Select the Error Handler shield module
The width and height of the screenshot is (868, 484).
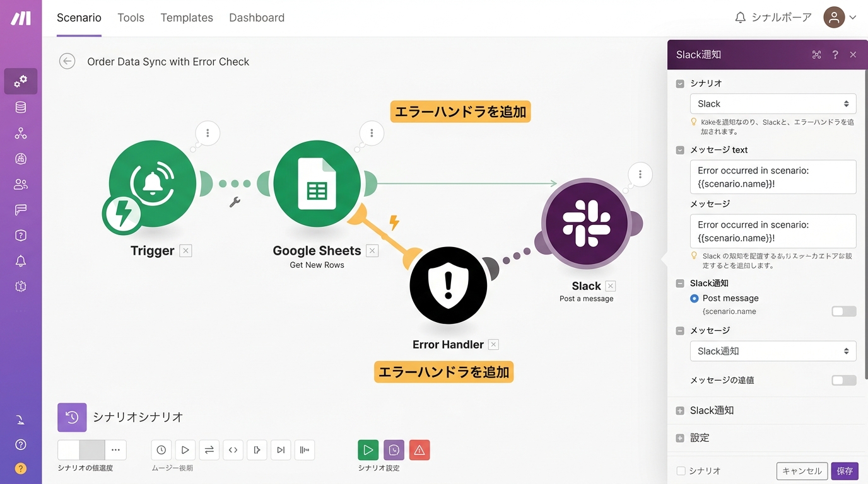(448, 285)
